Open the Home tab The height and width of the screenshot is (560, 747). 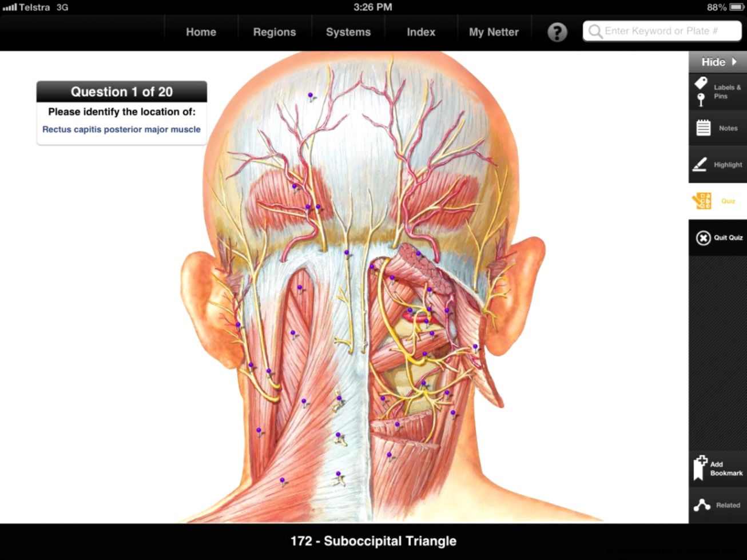click(x=201, y=32)
